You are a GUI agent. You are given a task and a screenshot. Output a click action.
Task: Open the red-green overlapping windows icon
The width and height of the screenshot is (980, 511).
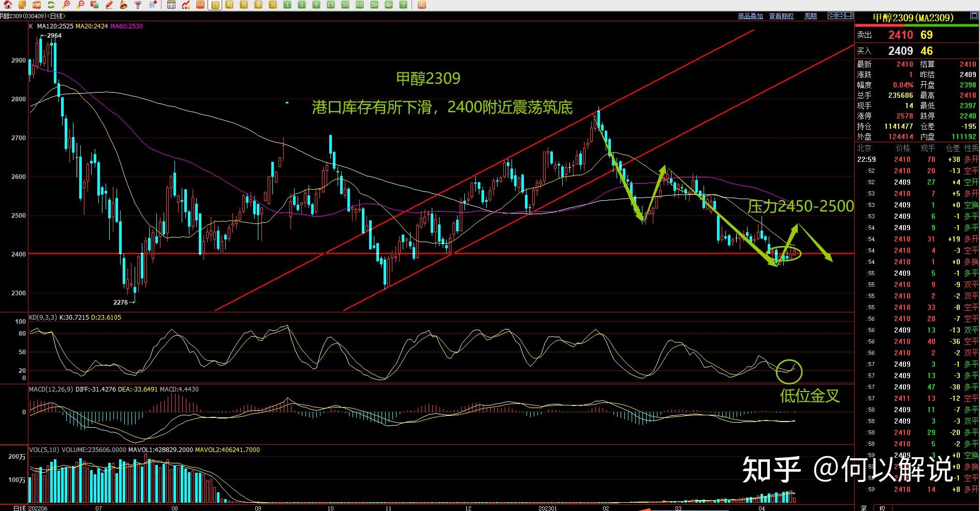click(94, 5)
